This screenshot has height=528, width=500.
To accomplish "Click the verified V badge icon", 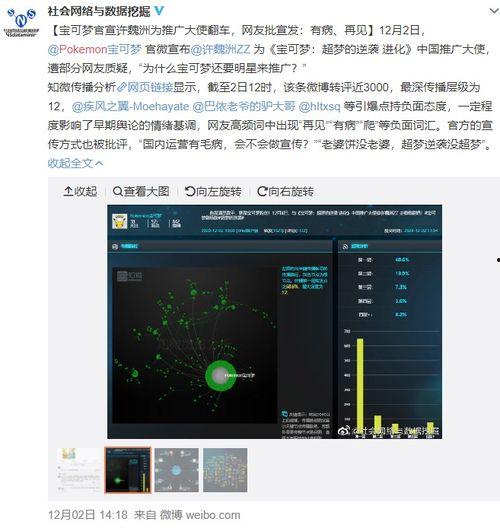I will pos(159,11).
